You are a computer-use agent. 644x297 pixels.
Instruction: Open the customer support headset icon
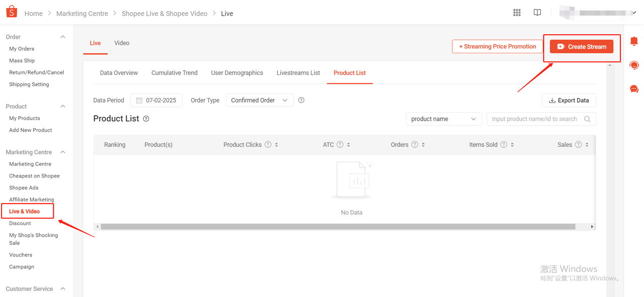pos(634,65)
